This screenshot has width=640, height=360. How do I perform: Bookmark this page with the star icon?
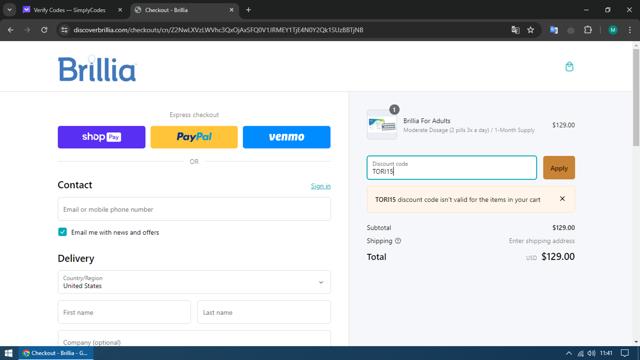tap(530, 30)
